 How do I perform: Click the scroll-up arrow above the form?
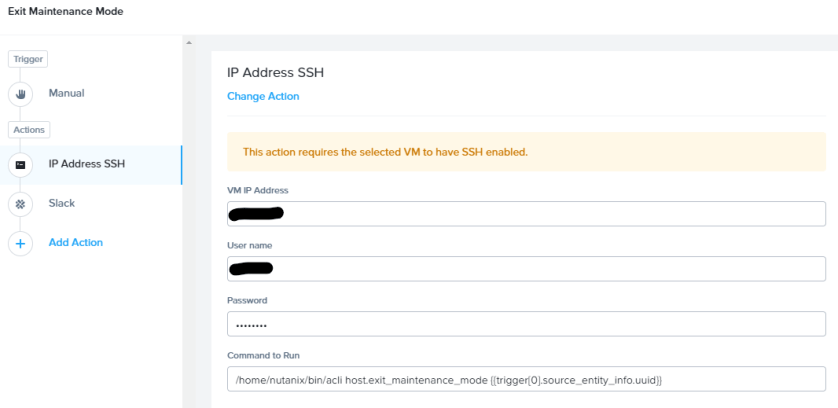(187, 43)
